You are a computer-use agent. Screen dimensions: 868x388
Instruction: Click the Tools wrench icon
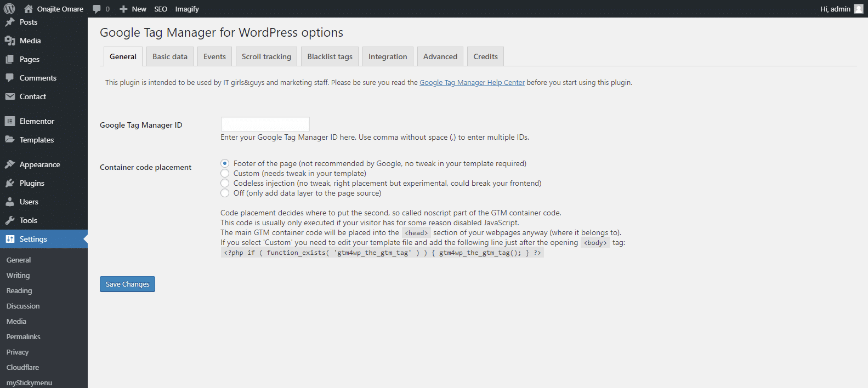[x=10, y=220]
